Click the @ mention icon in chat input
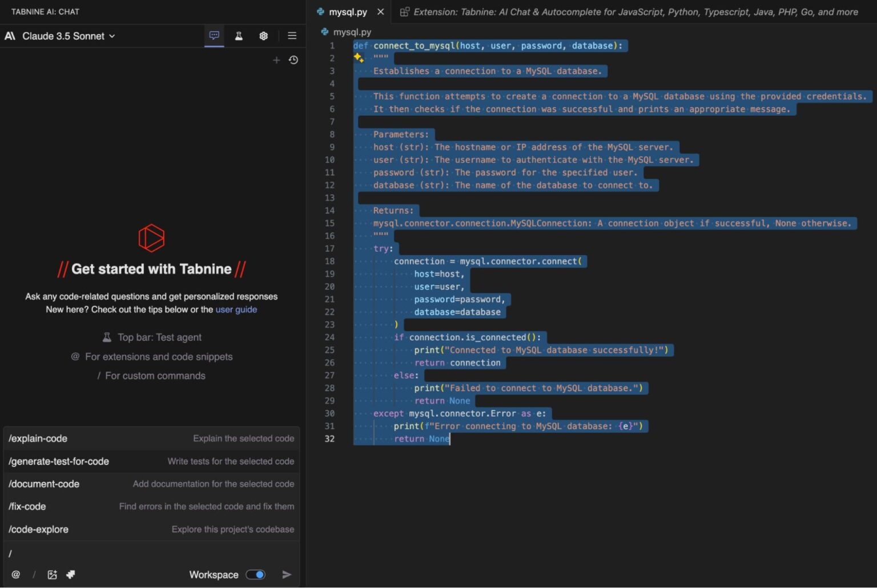Screen dimensions: 877x588 (x=17, y=574)
